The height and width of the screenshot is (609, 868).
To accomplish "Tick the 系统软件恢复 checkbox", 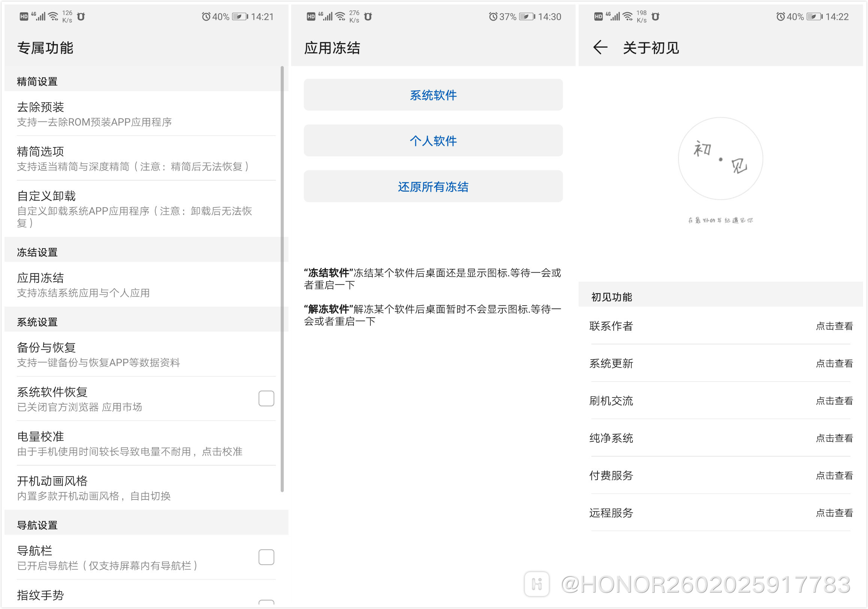I will [266, 398].
